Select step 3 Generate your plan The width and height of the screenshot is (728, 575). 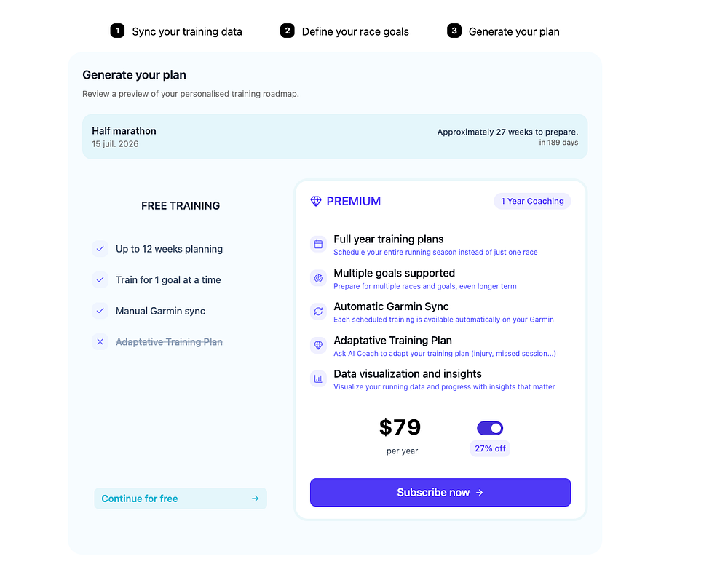click(504, 31)
